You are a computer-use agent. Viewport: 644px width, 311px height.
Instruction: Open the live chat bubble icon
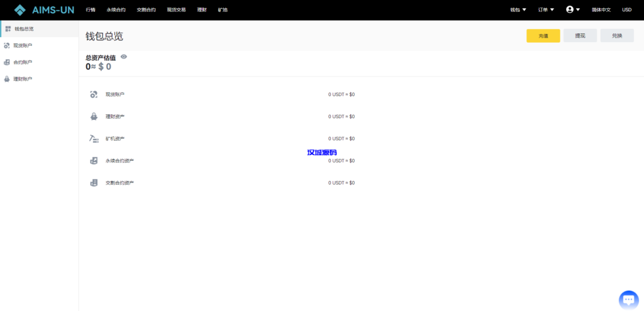tap(628, 300)
